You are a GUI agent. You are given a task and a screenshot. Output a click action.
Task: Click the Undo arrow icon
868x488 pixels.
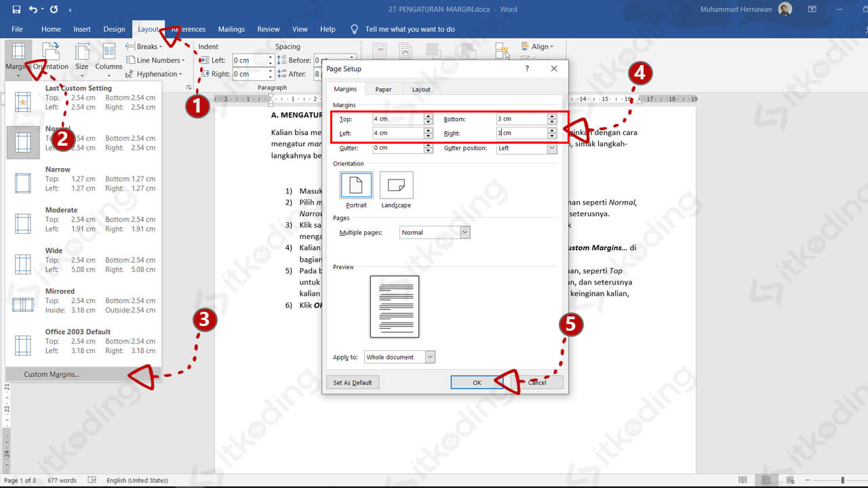34,9
